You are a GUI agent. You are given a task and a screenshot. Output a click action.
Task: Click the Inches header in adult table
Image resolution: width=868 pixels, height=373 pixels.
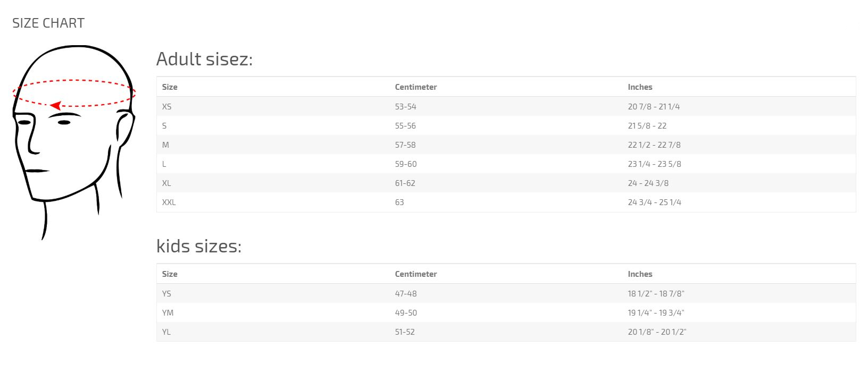click(x=640, y=87)
